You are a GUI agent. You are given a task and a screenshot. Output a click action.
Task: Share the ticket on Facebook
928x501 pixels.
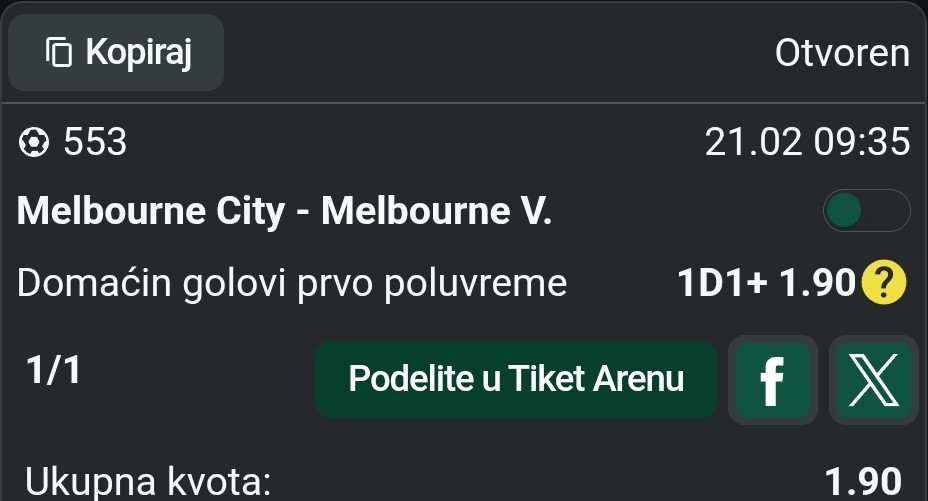(772, 380)
